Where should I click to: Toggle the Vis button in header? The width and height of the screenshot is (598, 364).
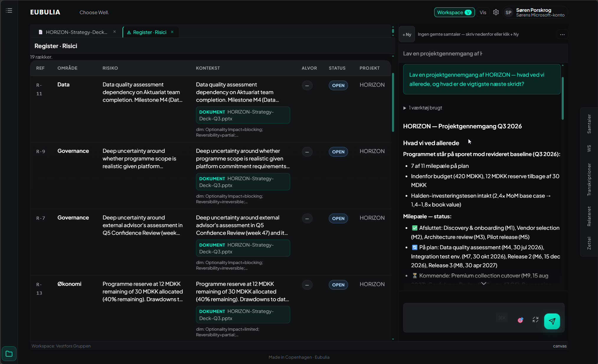click(x=483, y=12)
